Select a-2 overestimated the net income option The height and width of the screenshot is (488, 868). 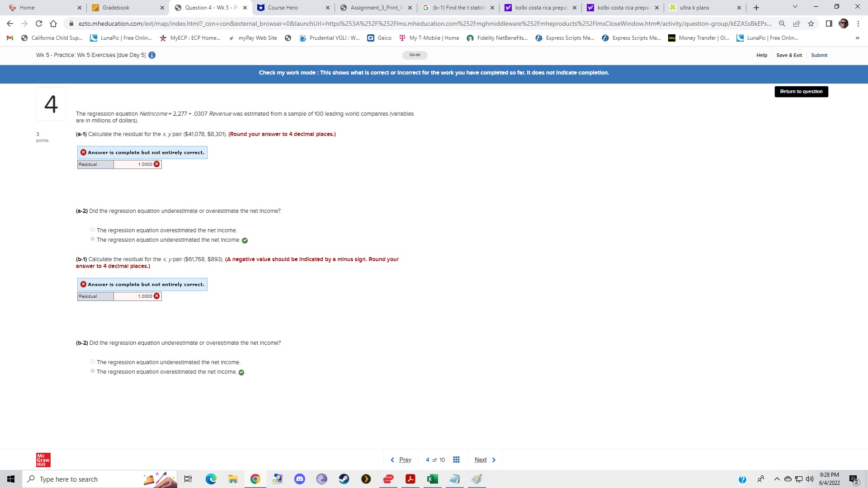[93, 230]
